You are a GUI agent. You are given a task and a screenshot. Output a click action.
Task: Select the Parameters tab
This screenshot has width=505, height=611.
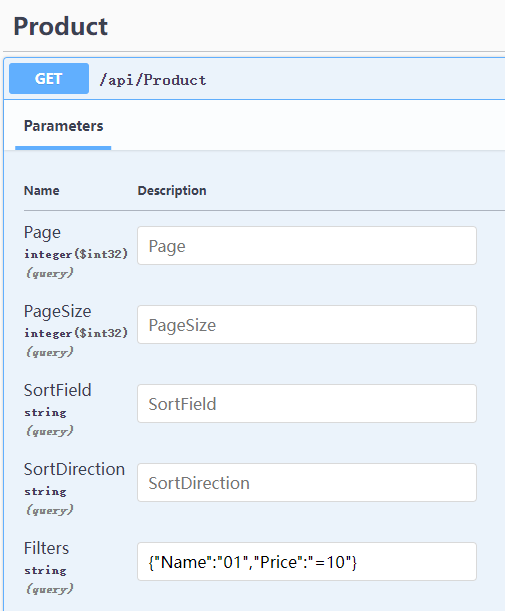pos(64,126)
